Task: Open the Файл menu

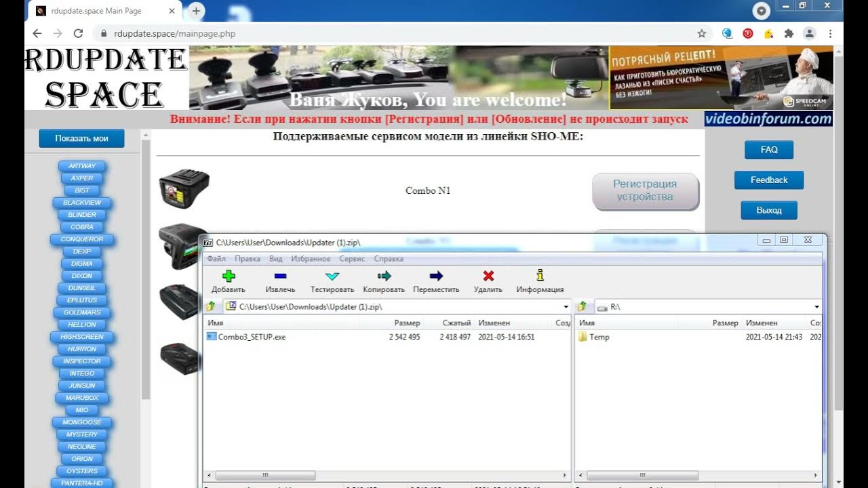Action: point(216,259)
